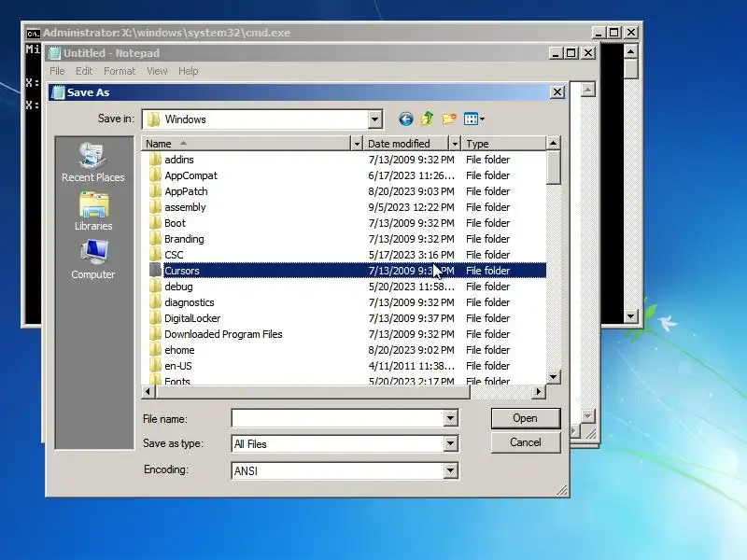Click the highlighted Cursors folder icon
Image resolution: width=747 pixels, height=560 pixels.
pos(155,271)
